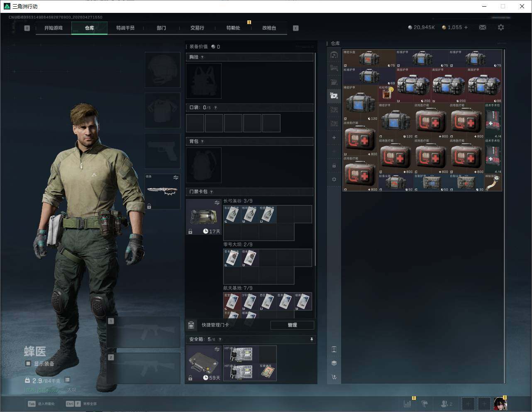Click the operator name 蜂医

click(35, 351)
